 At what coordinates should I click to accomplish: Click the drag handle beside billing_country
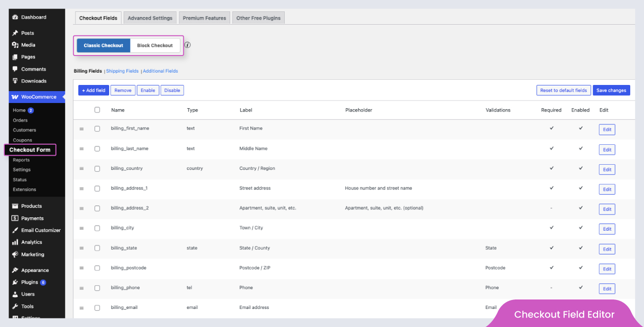pos(82,168)
